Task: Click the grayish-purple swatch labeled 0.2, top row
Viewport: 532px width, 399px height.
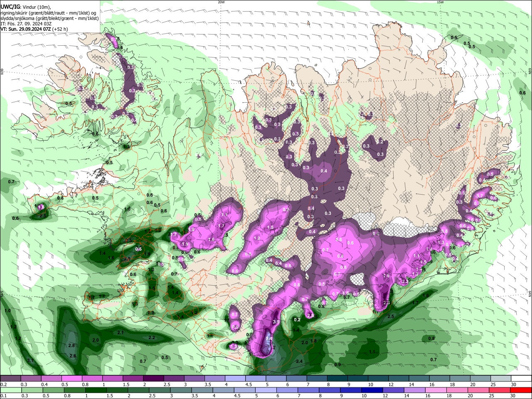Action: (10, 379)
